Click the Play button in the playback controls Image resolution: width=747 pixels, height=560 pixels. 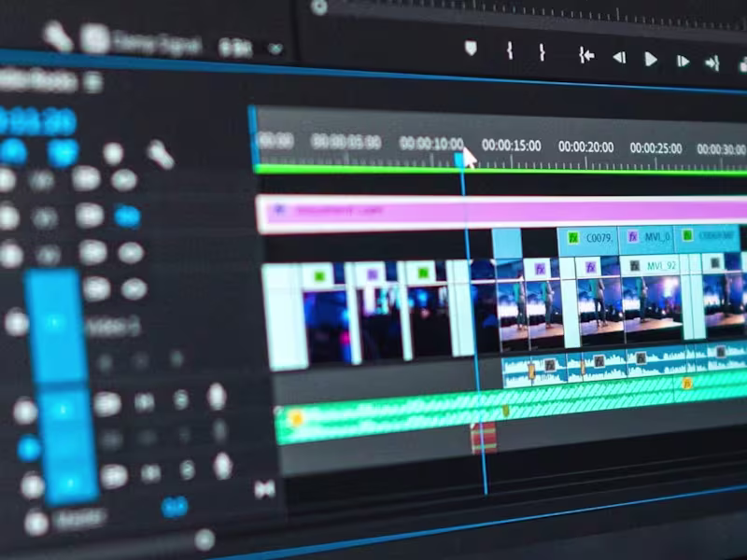click(x=650, y=58)
